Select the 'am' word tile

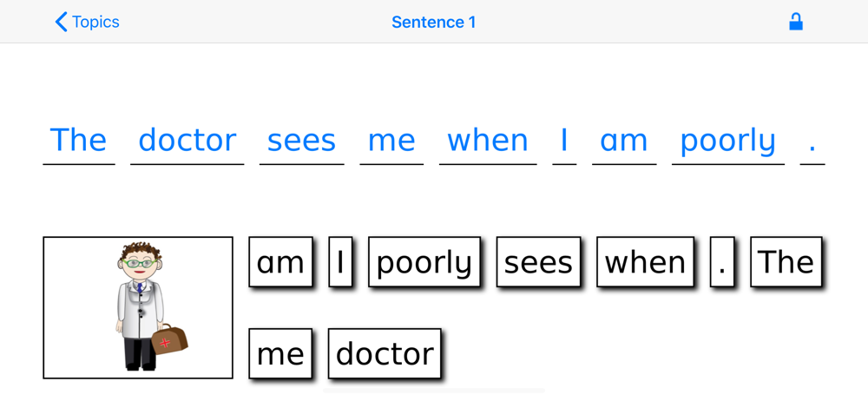(280, 262)
